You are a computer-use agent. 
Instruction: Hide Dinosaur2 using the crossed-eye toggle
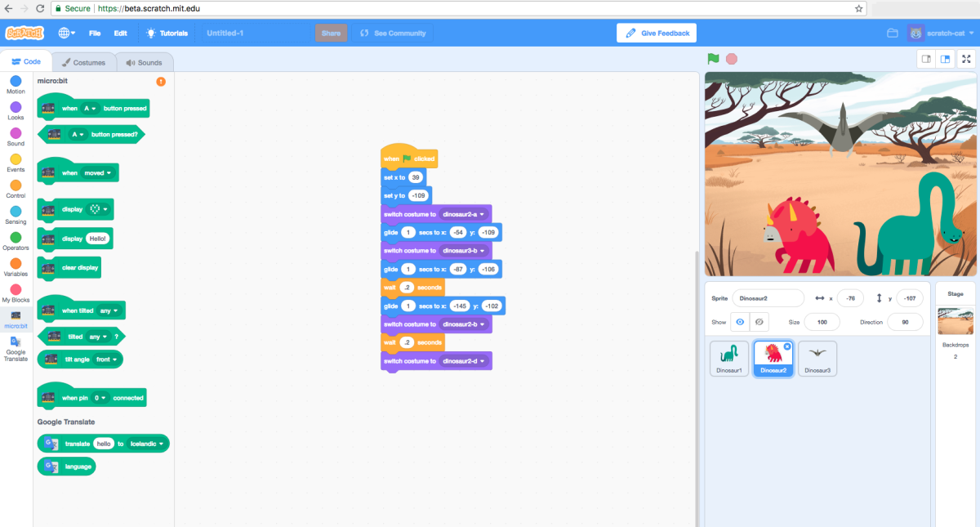click(x=759, y=322)
